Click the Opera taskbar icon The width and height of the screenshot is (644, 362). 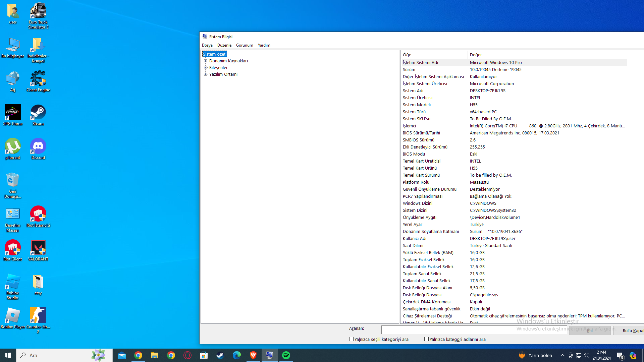click(187, 355)
